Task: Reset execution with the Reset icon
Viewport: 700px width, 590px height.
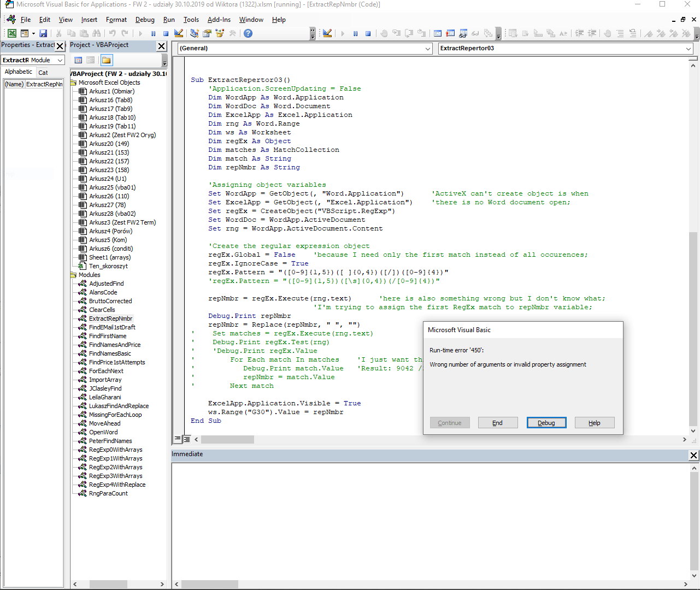Action: pos(166,33)
